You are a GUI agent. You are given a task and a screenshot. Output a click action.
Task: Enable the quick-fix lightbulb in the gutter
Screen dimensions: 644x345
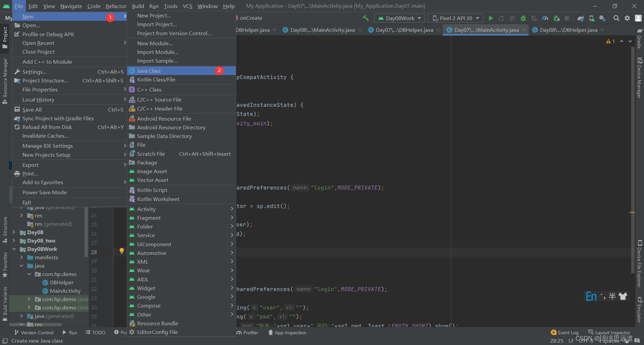click(x=121, y=251)
